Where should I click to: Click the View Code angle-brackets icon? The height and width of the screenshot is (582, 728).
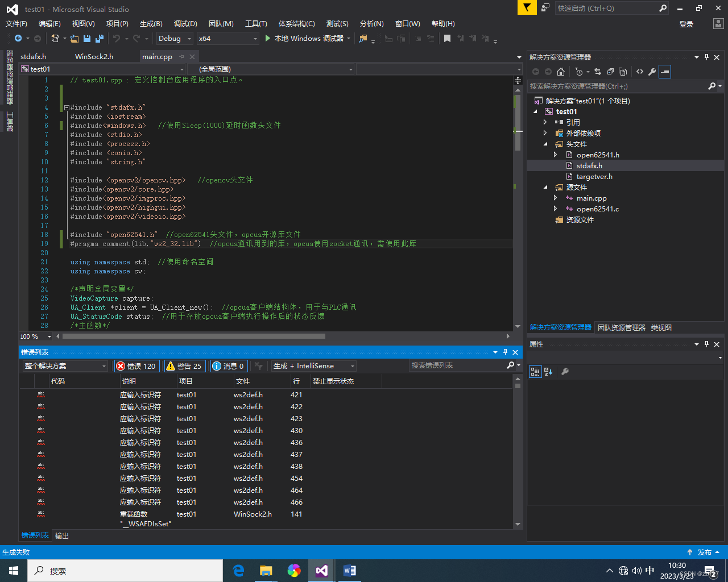tap(640, 72)
